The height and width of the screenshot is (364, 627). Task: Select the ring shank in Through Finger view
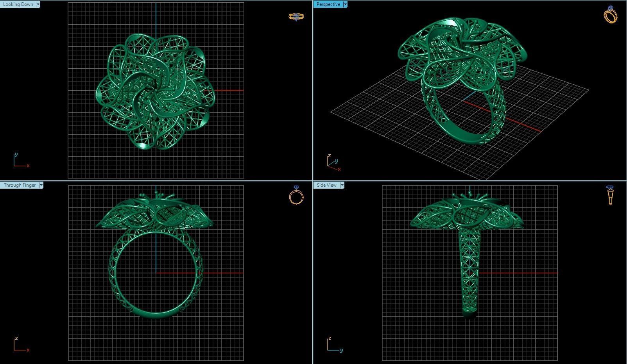tap(156, 273)
